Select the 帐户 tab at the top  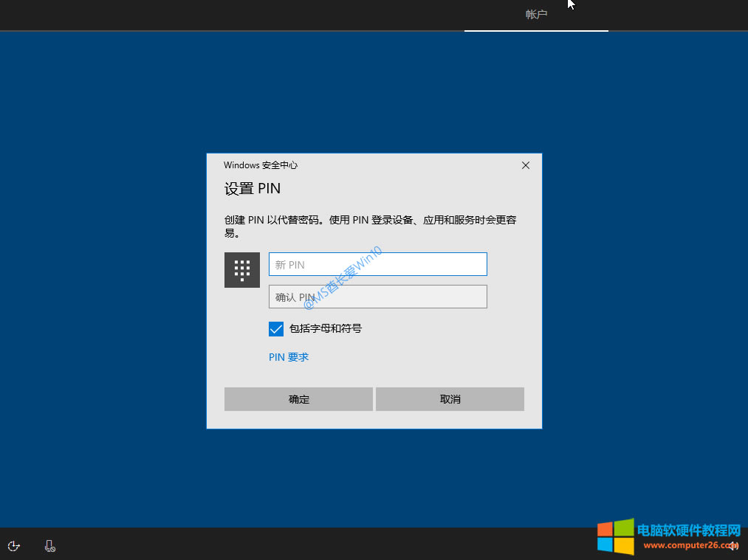(536, 15)
